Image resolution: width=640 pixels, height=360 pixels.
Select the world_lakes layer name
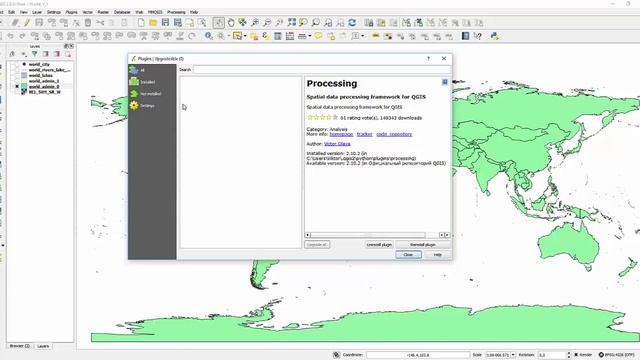point(40,76)
